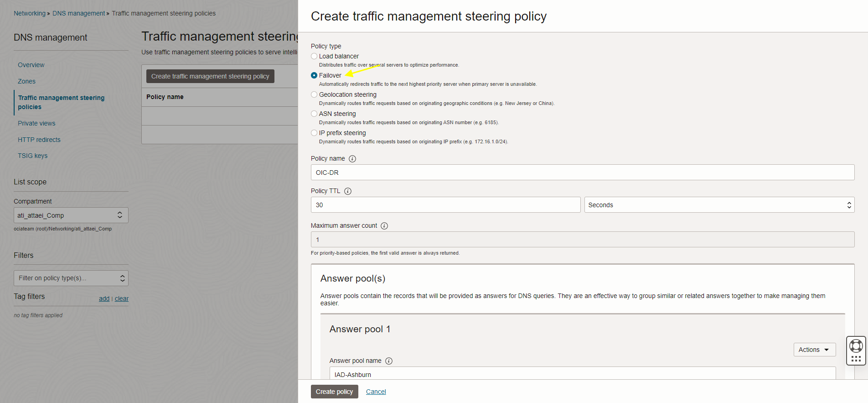
Task: Click the Policy name input field
Action: point(582,173)
